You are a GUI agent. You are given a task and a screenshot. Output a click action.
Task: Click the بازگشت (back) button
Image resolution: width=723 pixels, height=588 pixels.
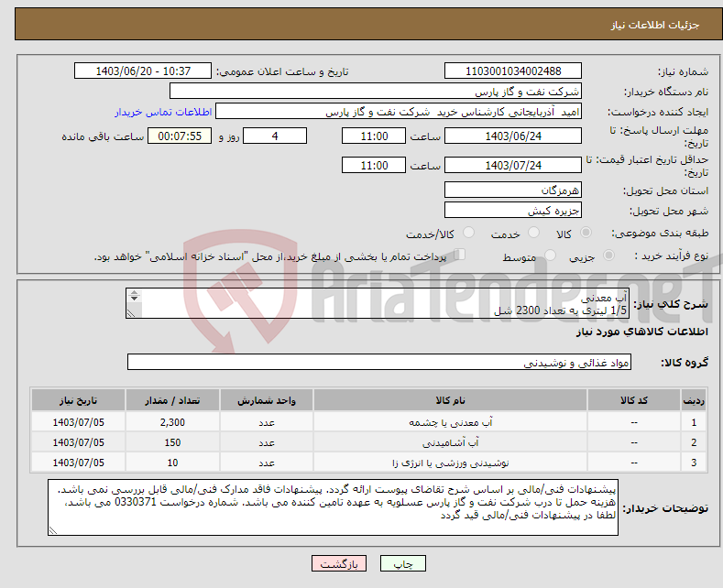pos(339,563)
